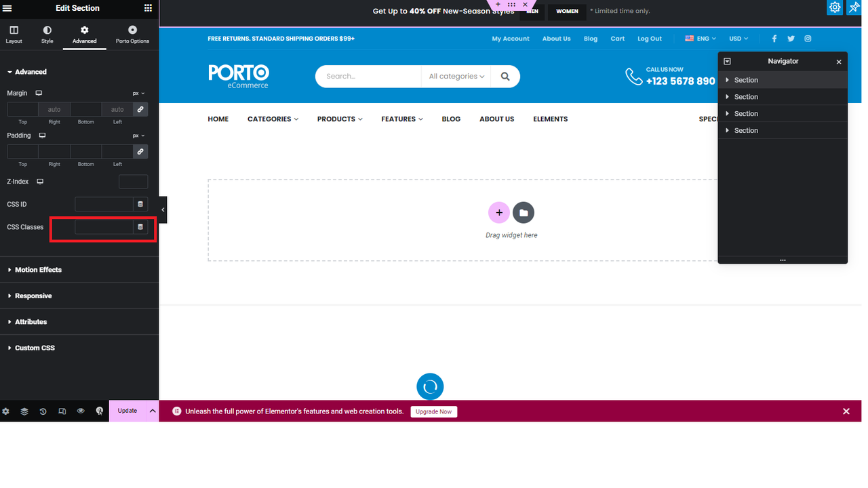Expand the first Section in Navigator
868x488 pixels.
tap(728, 80)
